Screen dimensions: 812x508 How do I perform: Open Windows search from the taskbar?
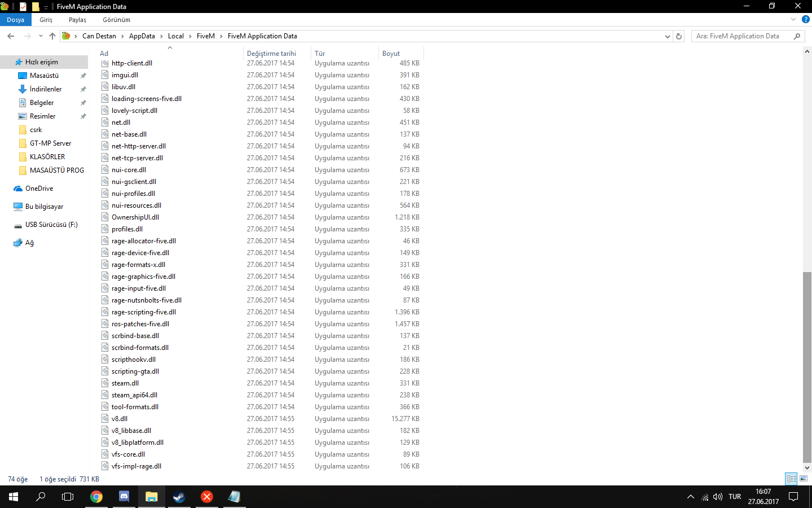[41, 497]
